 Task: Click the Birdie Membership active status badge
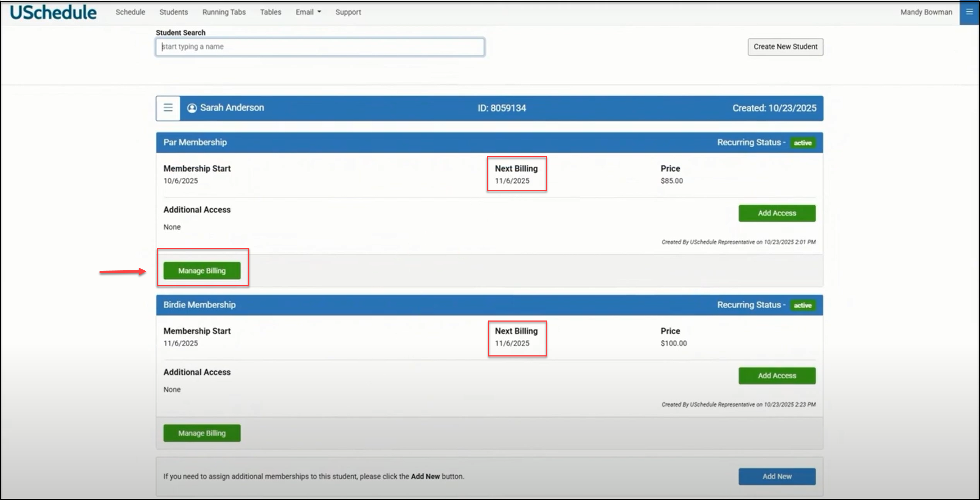tap(803, 305)
